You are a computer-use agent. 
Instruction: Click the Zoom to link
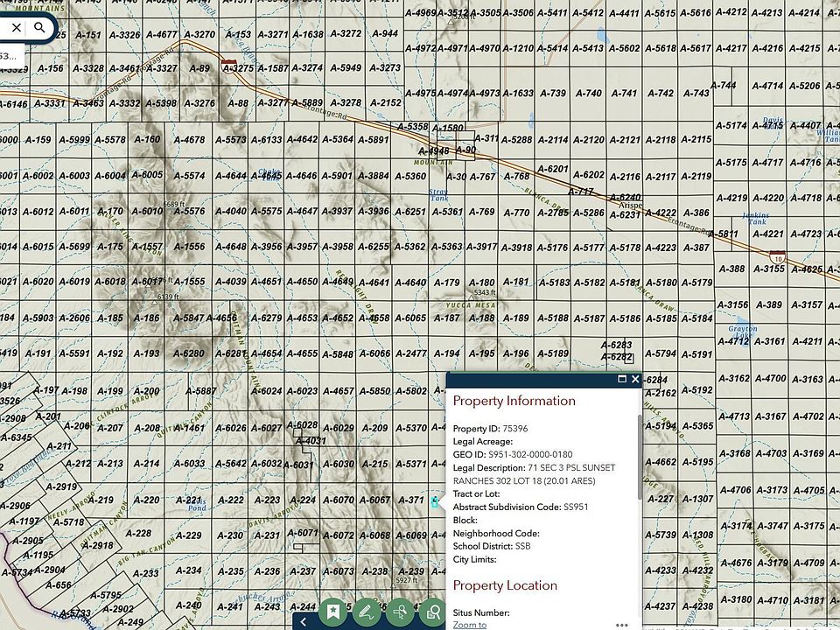(x=470, y=625)
